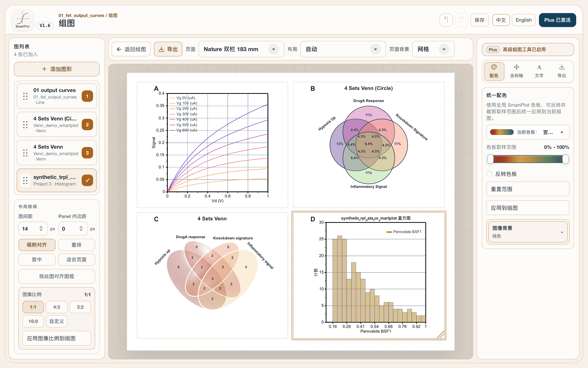
Task: Click the move-arrows icon of 坐标轴 tab
Action: coord(517,67)
